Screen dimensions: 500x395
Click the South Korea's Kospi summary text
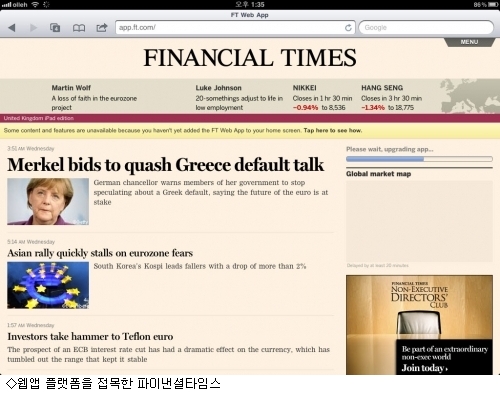pyautogui.click(x=200, y=266)
